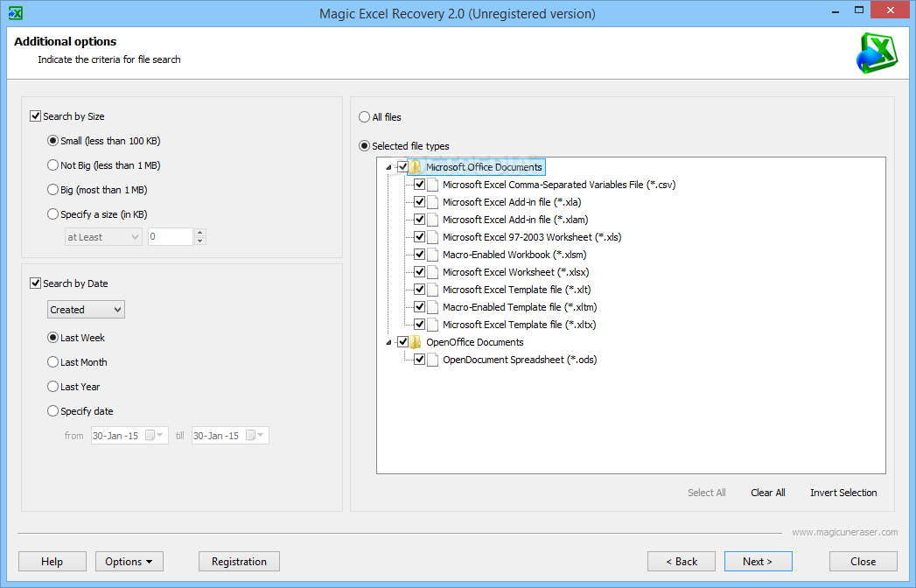916x588 pixels.
Task: Click the Magic Excel Recovery logo icon
Action: 878,53
